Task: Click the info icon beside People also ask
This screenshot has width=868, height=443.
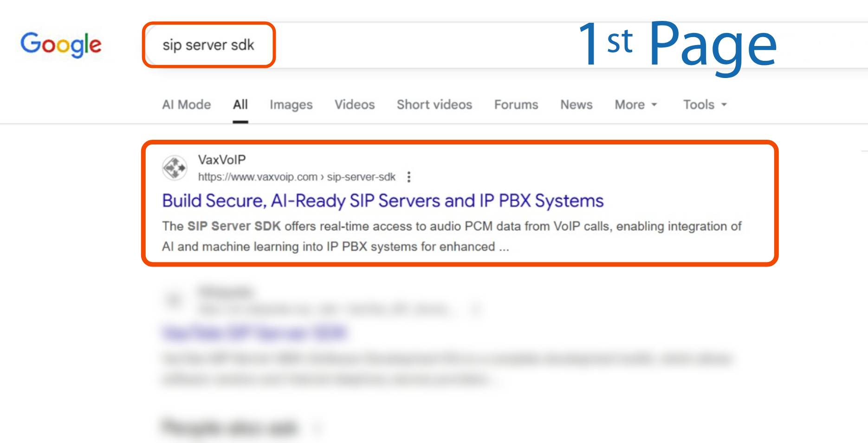Action: [317, 427]
